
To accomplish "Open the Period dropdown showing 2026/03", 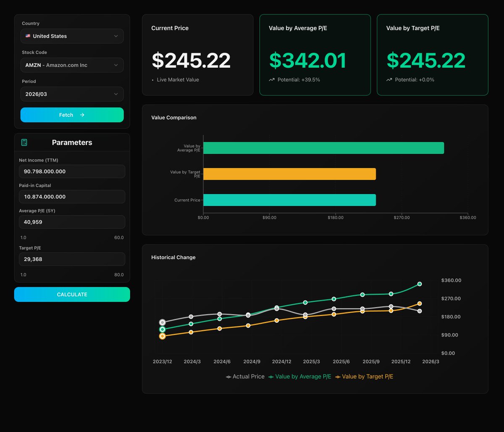I will tap(72, 94).
